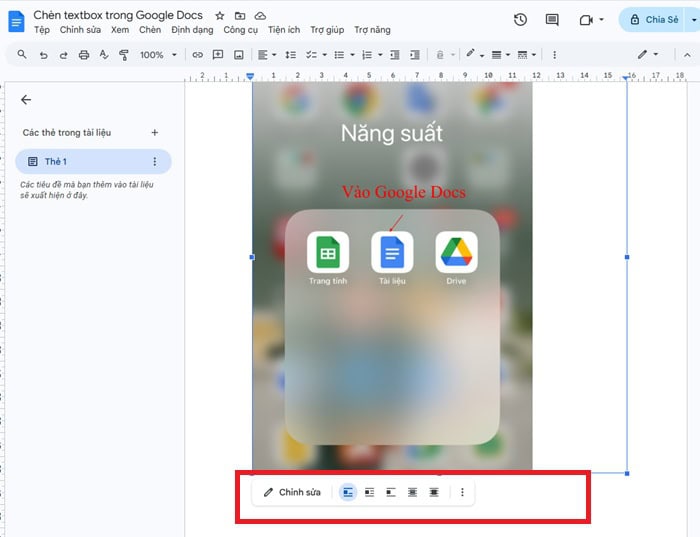The image size is (700, 537).
Task: Set image to in-line wrapping
Action: 348,492
